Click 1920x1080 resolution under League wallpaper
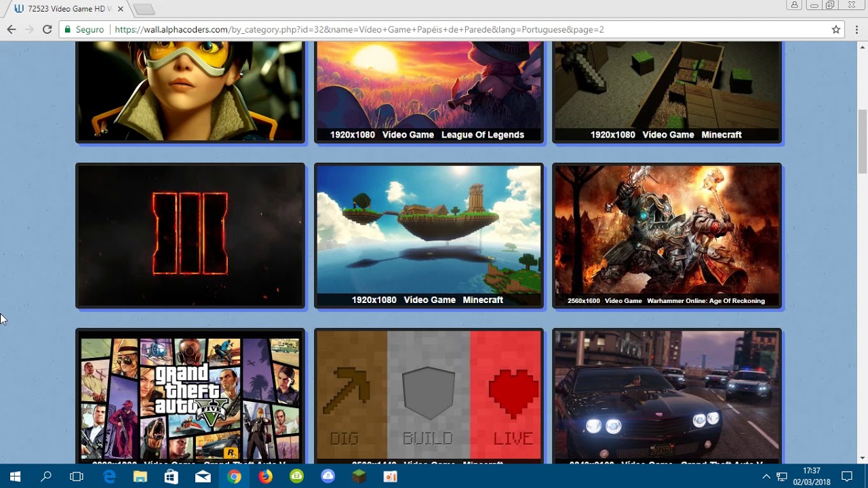The image size is (868, 488). (x=353, y=135)
